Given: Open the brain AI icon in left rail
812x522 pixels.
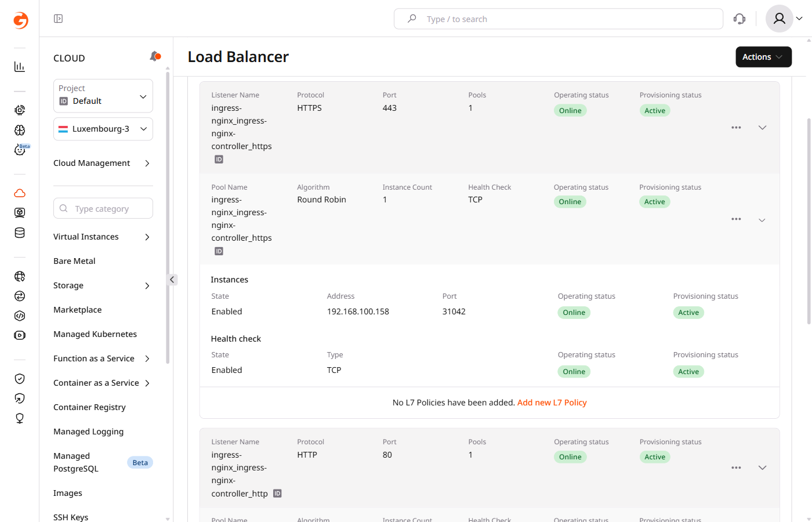Looking at the screenshot, I should click(x=20, y=130).
